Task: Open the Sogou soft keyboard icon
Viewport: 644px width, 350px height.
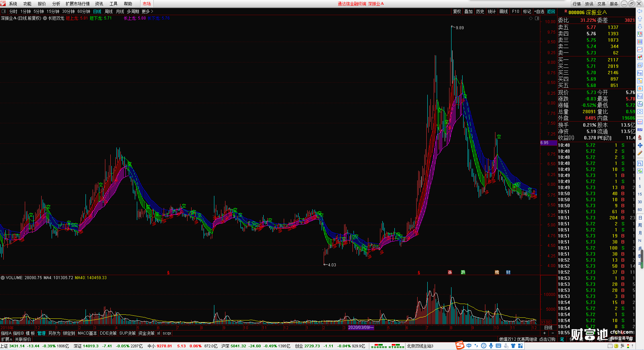Action: [498, 346]
